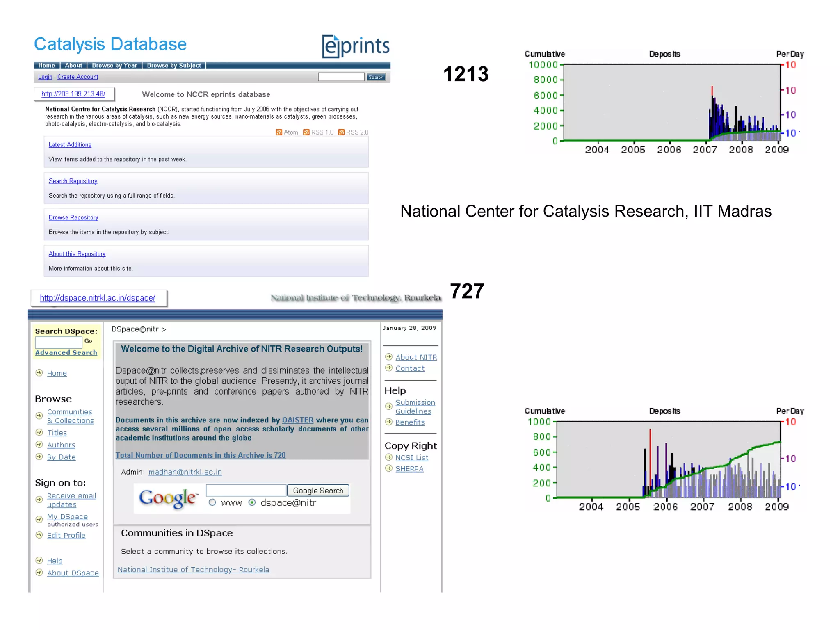The width and height of the screenshot is (840, 630).
Task: Click the 'January 28, 2009' date text
Action: coord(409,328)
